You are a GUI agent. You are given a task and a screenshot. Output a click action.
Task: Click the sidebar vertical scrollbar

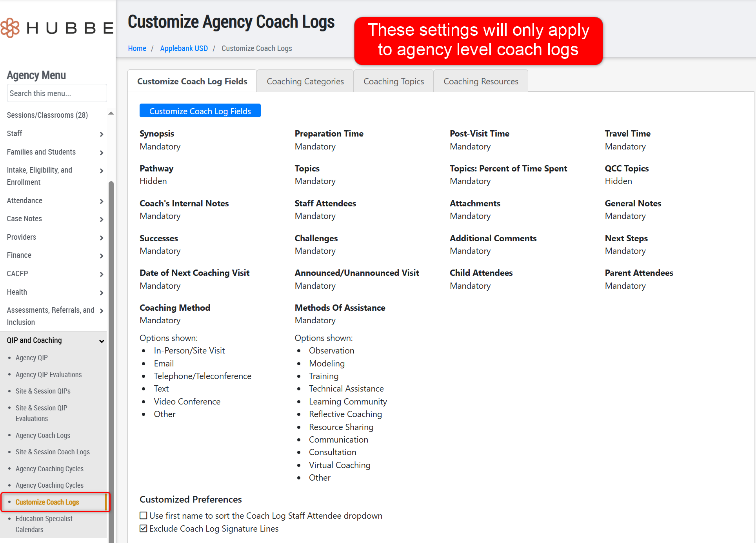tap(111, 353)
